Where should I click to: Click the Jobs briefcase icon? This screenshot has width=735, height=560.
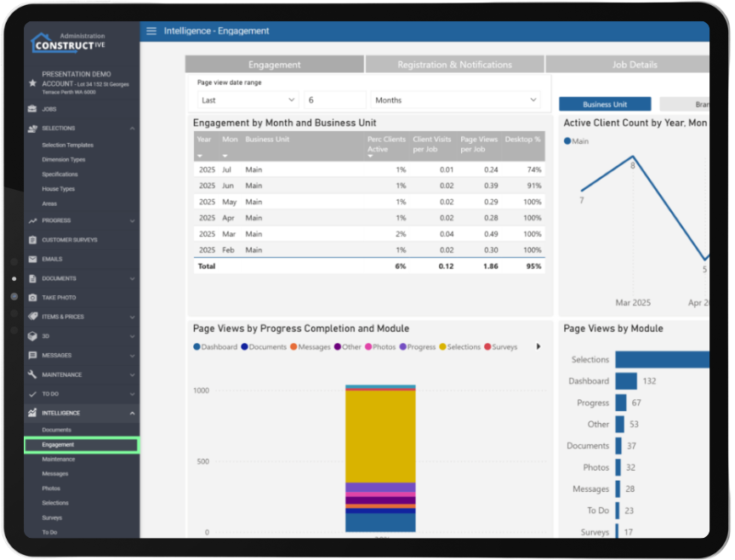(32, 109)
